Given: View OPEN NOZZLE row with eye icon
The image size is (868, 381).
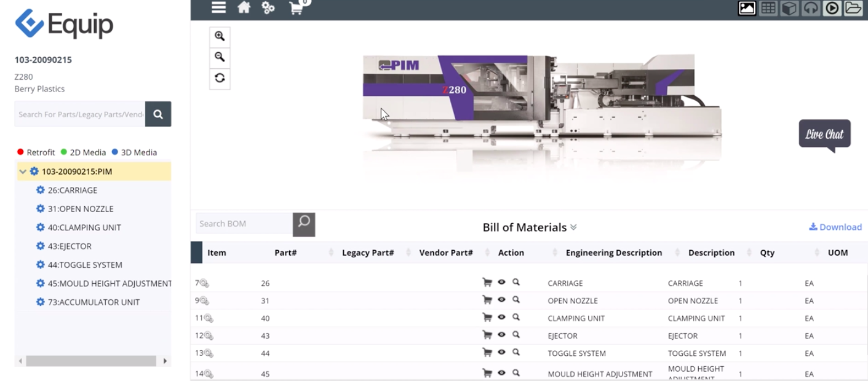Looking at the screenshot, I should 501,300.
